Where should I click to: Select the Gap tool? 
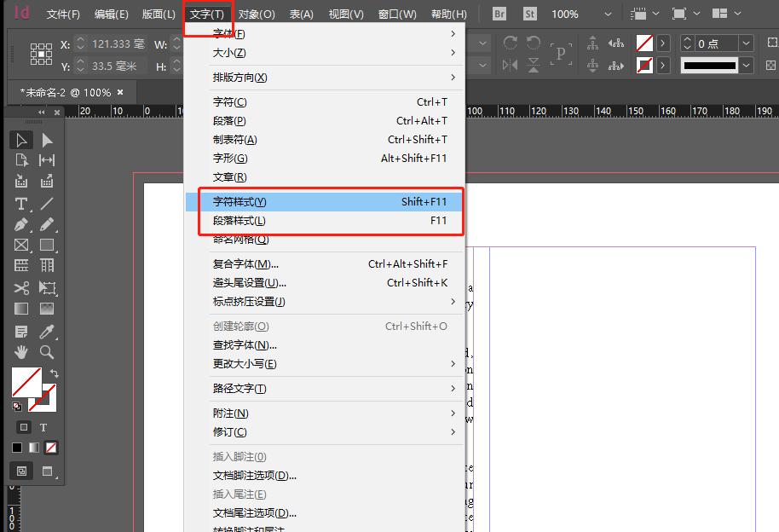[47, 160]
